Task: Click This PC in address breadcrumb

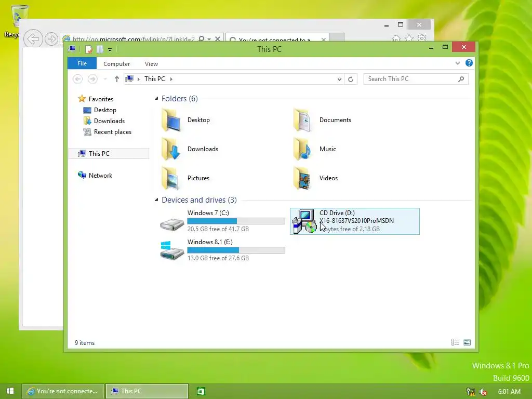Action: [x=155, y=79]
